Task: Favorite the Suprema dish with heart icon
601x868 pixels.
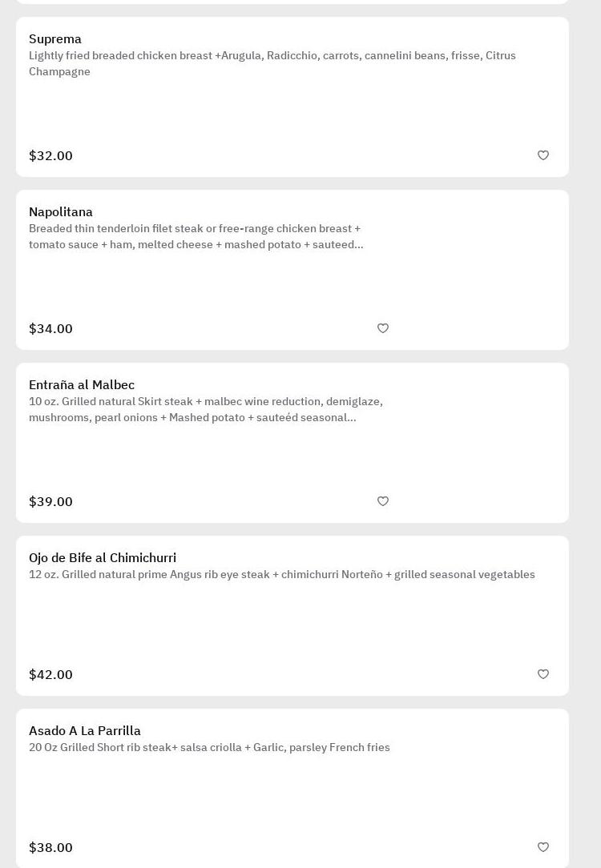Action: 543,155
